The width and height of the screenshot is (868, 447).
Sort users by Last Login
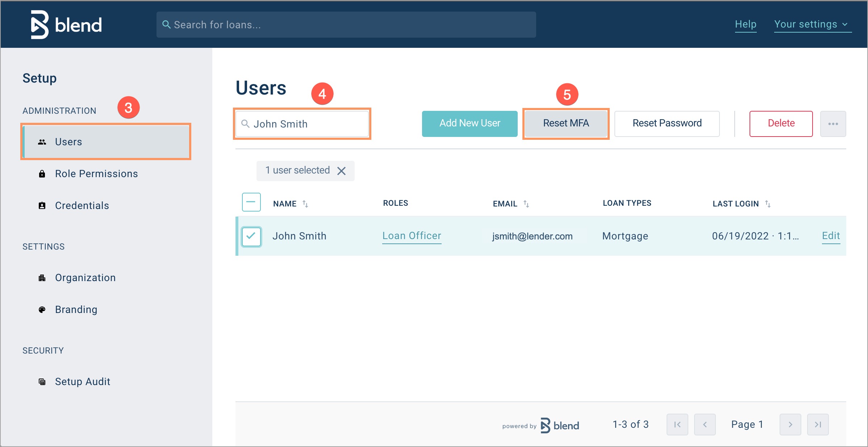(x=767, y=204)
